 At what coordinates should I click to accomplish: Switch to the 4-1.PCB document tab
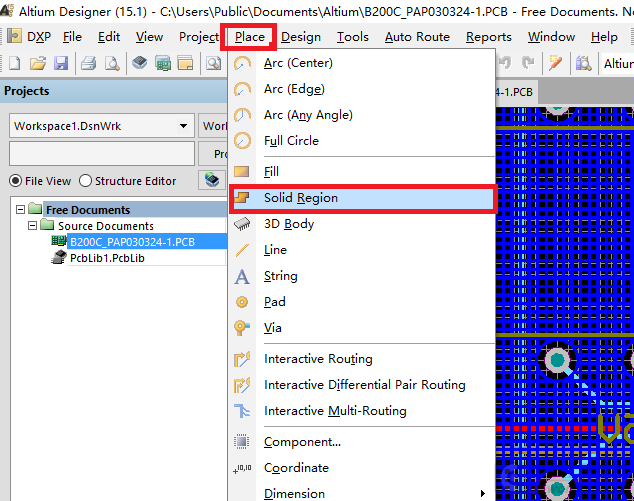click(515, 92)
